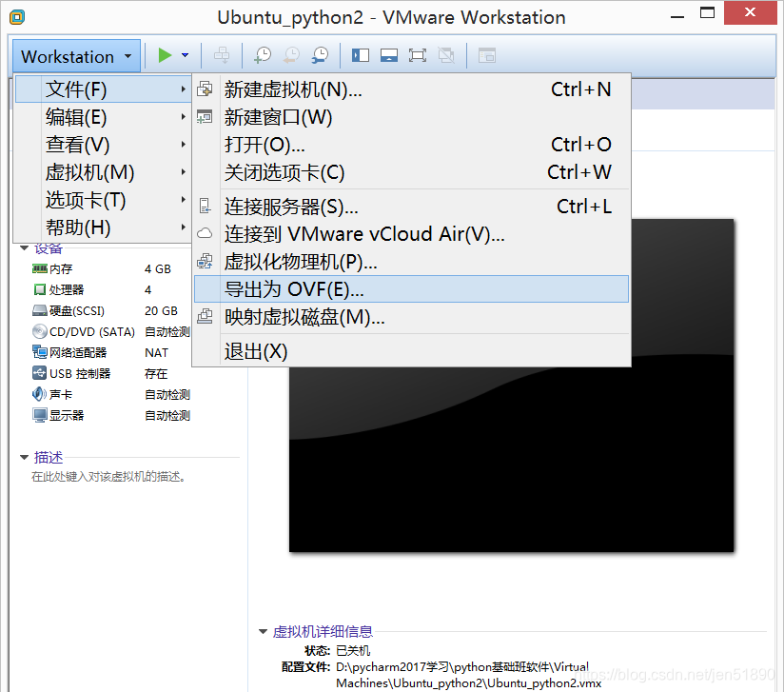The width and height of the screenshot is (784, 692).
Task: Toggle the library sidebar view icon
Action: [x=361, y=55]
